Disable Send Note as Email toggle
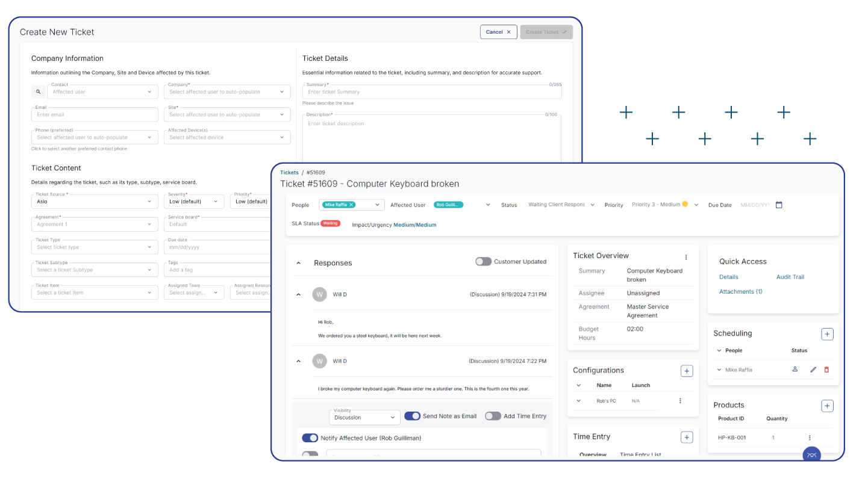The height and width of the screenshot is (482, 868). (412, 416)
